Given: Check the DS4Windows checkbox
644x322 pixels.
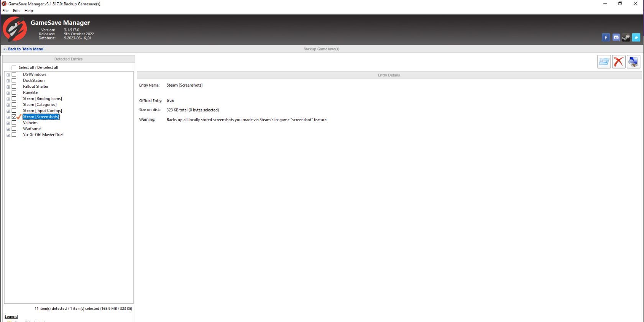Looking at the screenshot, I should [14, 74].
